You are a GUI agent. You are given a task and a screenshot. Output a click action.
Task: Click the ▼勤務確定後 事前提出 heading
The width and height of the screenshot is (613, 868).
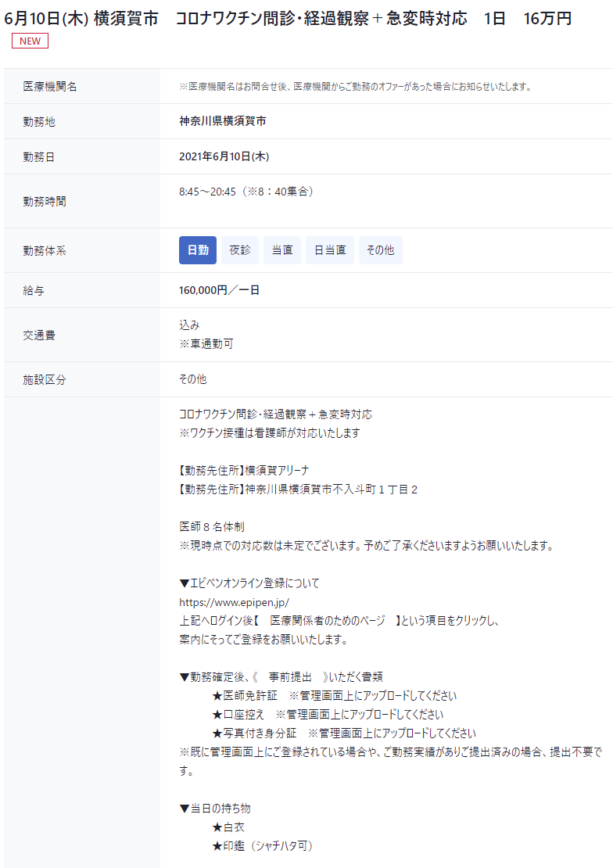tap(281, 677)
